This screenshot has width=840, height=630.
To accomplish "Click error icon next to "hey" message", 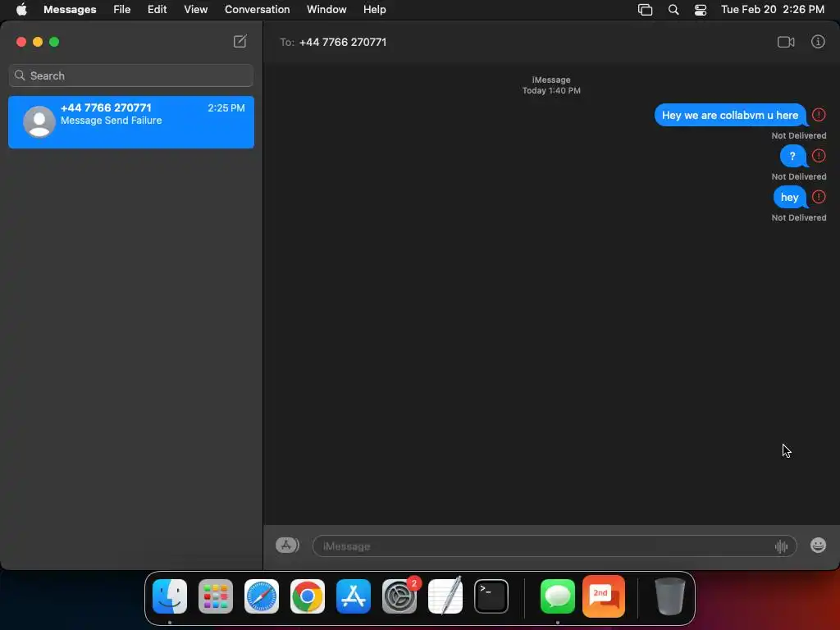I will tap(819, 197).
